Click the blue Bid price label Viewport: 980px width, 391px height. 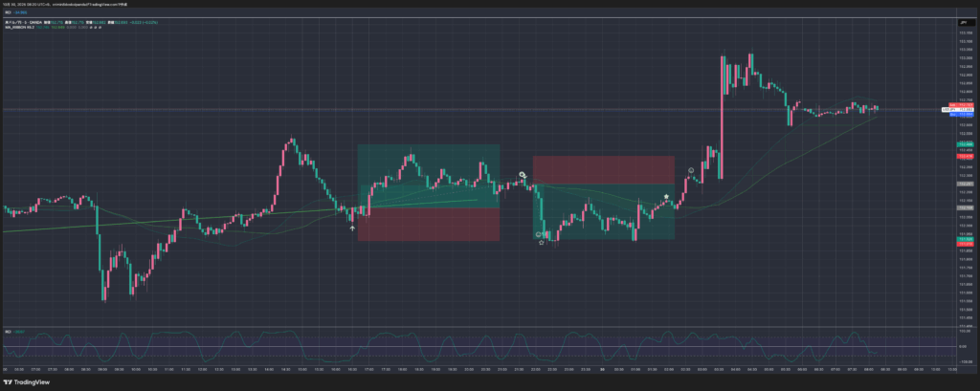pos(962,115)
